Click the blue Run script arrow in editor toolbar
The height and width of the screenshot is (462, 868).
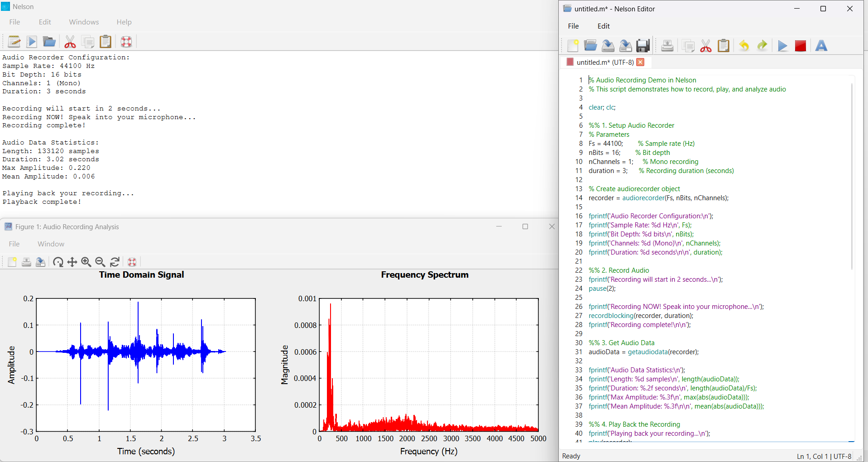[x=782, y=46]
